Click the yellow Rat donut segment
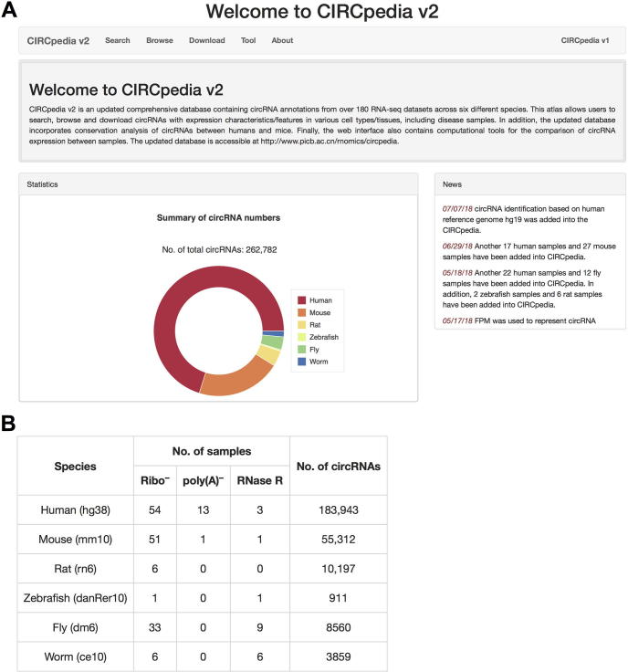 tap(269, 354)
